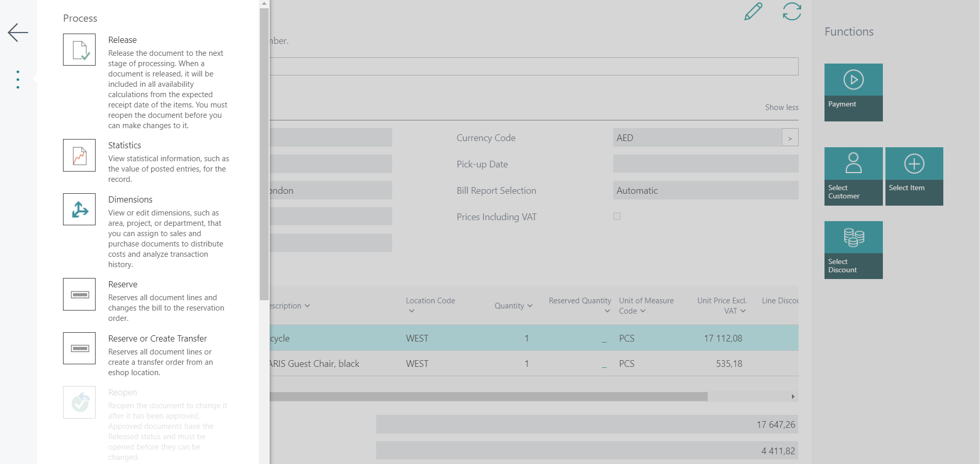Click quantity 1 in Guest Chair row

(x=526, y=364)
